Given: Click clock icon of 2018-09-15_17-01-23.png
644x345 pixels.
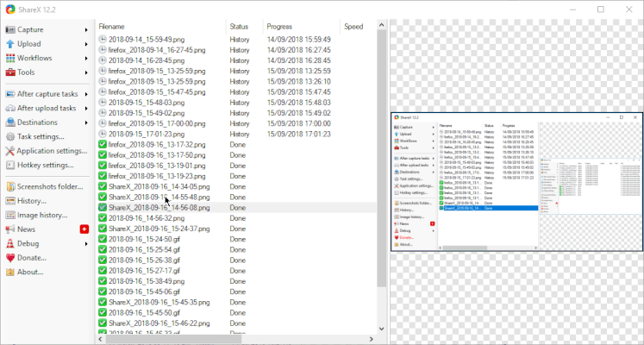Looking at the screenshot, I should 103,134.
